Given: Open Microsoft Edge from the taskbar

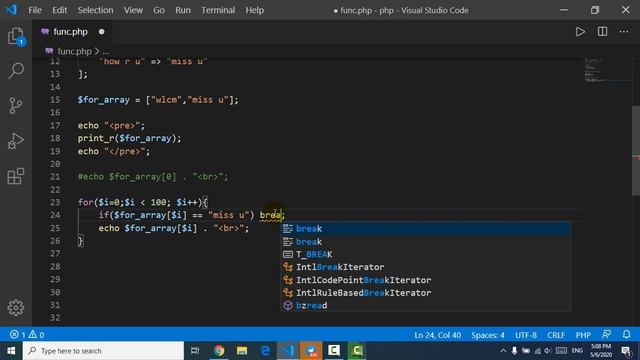Looking at the screenshot, I should (x=265, y=351).
